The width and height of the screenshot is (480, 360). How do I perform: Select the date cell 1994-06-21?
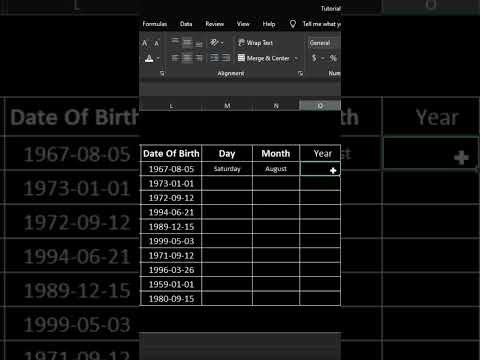pyautogui.click(x=171, y=212)
